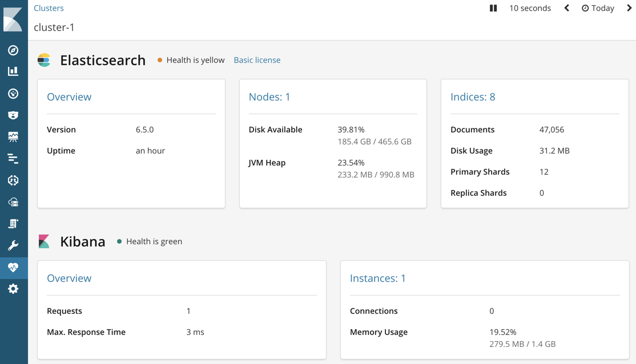Go back using the Clusters breadcrumb
Image resolution: width=636 pixels, height=364 pixels.
click(49, 8)
